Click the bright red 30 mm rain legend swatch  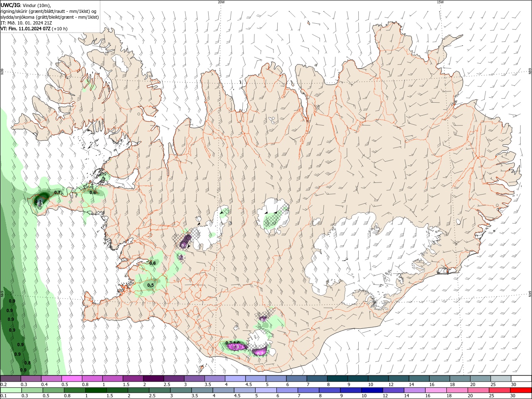(x=521, y=390)
